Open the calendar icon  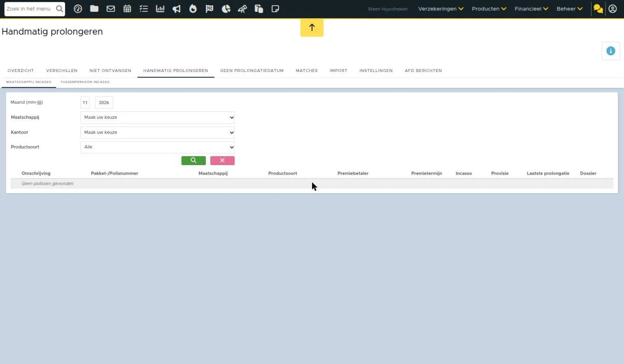(127, 9)
